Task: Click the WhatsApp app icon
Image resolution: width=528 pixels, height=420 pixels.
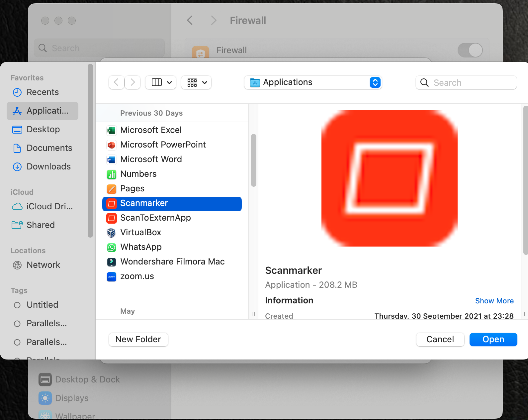Action: (x=111, y=247)
